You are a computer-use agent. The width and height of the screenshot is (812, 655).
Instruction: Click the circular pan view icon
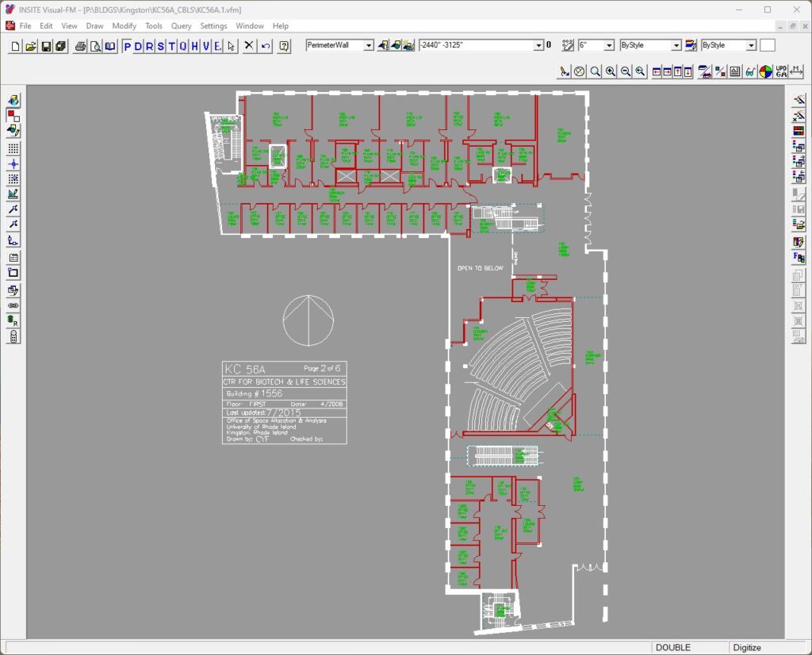[580, 72]
